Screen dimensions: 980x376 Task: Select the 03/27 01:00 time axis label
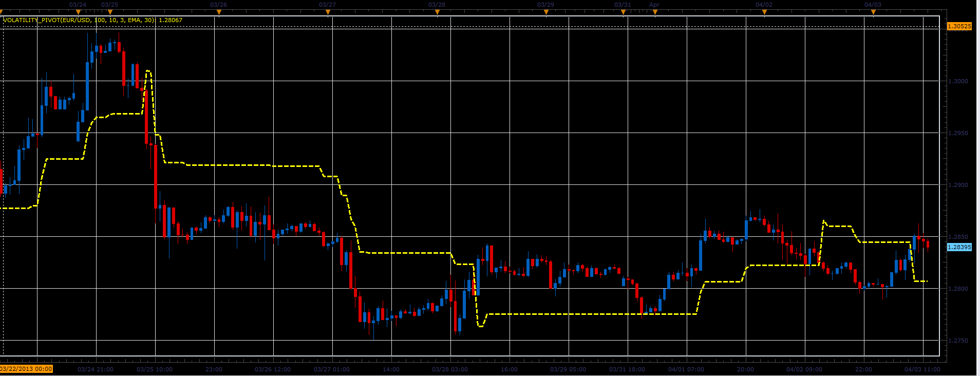[x=332, y=369]
